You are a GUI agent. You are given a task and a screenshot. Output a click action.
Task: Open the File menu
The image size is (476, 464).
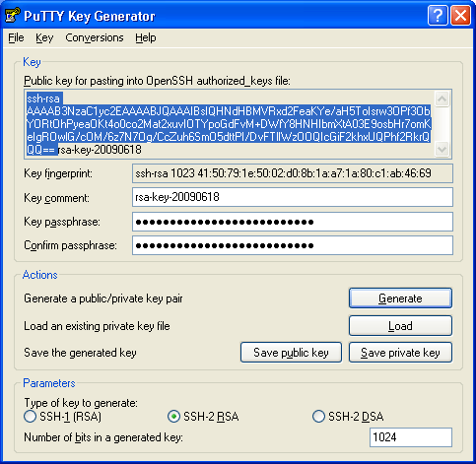[x=16, y=37]
